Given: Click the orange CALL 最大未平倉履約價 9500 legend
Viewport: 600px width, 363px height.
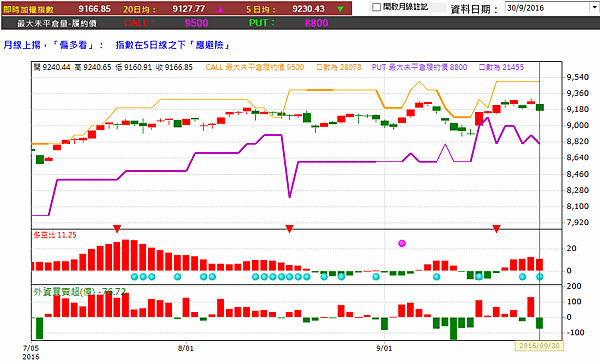Looking at the screenshot, I should (255, 67).
